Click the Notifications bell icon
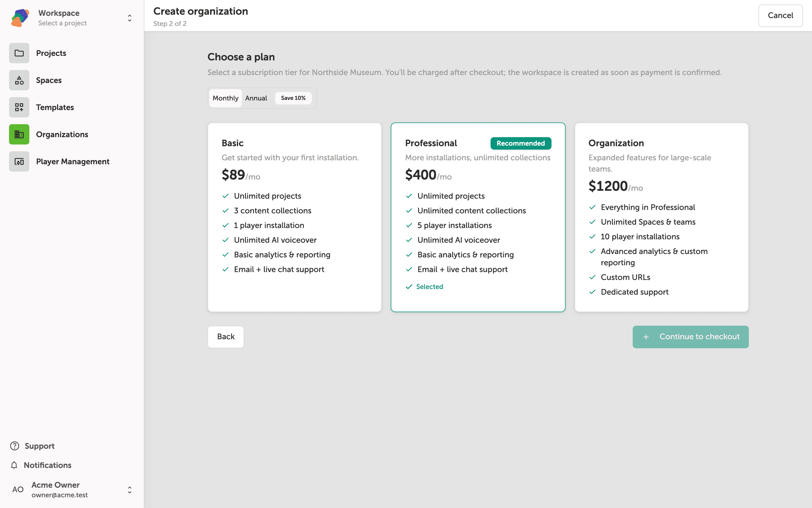The image size is (812, 508). tap(14, 465)
